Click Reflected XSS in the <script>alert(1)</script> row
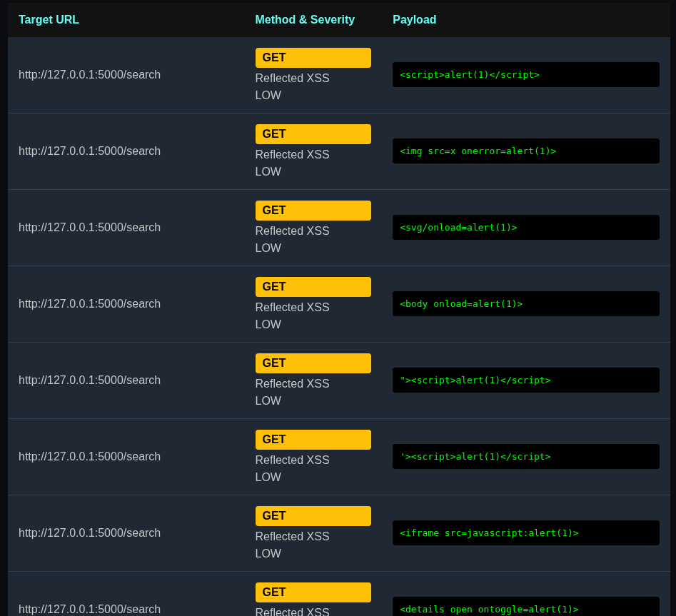Viewport: 676px width, 616px height. click(x=292, y=78)
